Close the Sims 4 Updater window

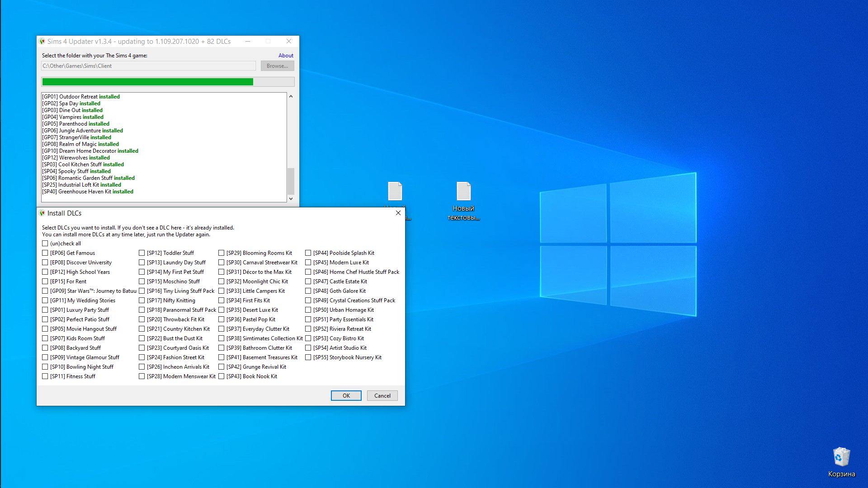pos(289,41)
